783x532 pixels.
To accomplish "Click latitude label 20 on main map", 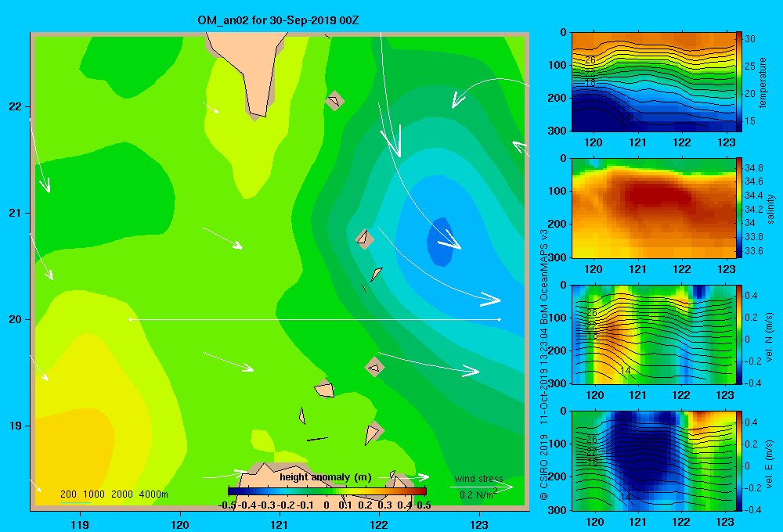I will pos(15,319).
